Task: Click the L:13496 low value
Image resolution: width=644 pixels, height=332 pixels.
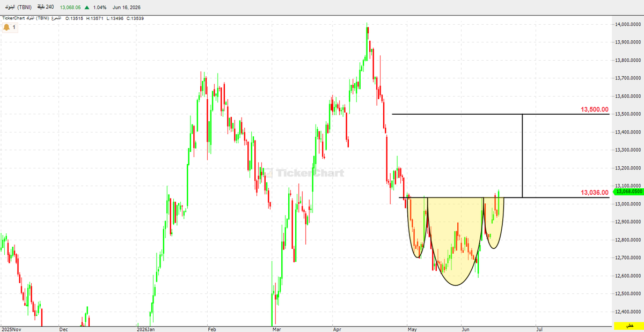Action: [116, 18]
